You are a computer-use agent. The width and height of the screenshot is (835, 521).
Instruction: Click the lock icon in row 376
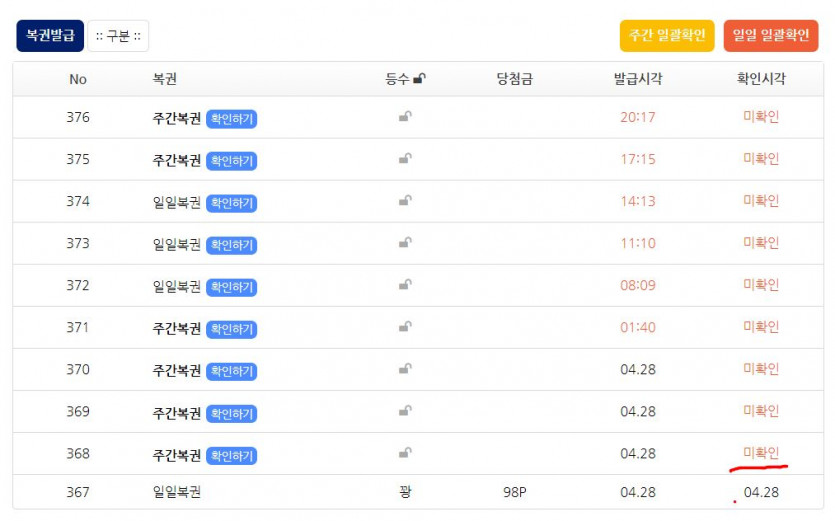(x=405, y=117)
